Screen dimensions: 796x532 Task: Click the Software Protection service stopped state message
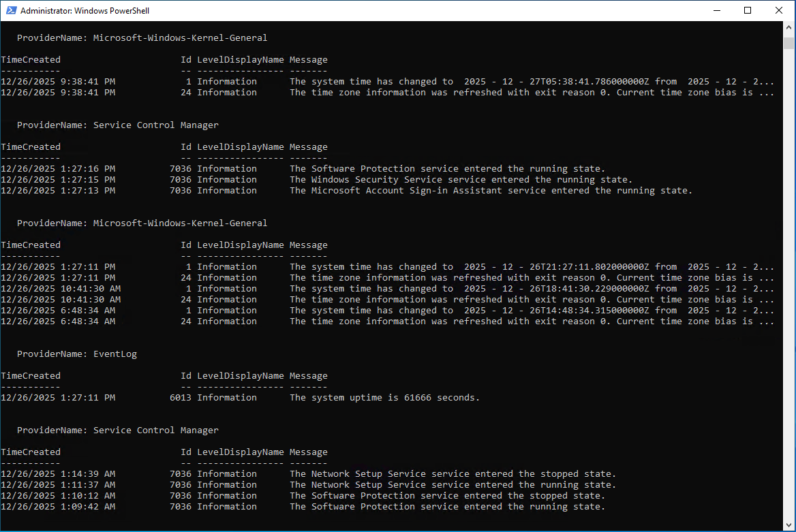tap(447, 496)
